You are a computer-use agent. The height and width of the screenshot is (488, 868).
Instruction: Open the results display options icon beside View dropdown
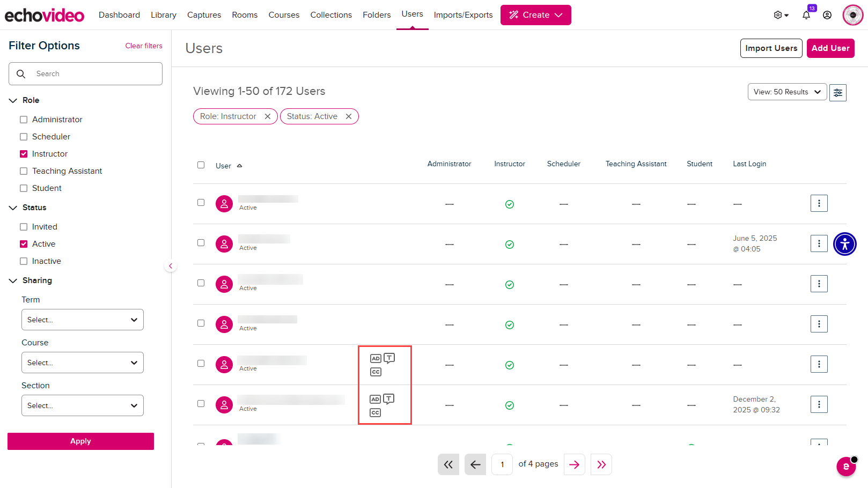coord(838,92)
